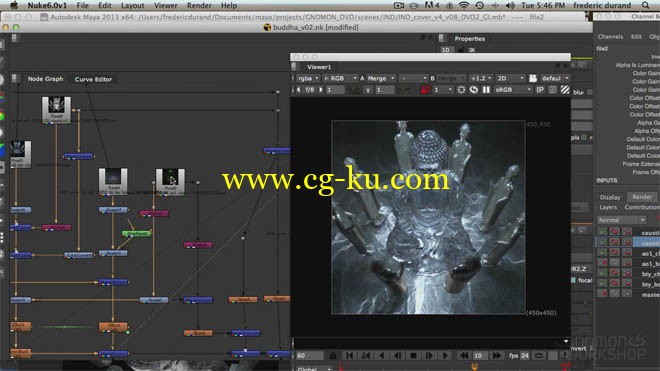The height and width of the screenshot is (371, 660).
Task: Open the Global frame range dropdown
Action: point(314,368)
